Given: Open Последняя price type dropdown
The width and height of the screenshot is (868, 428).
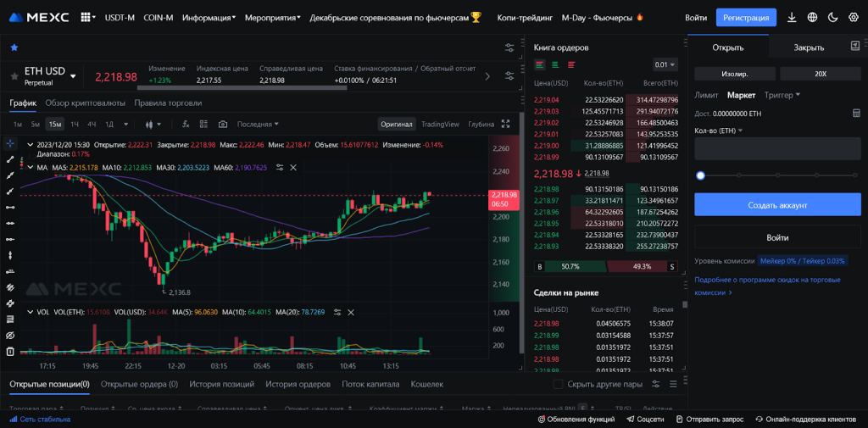Looking at the screenshot, I should [x=258, y=124].
